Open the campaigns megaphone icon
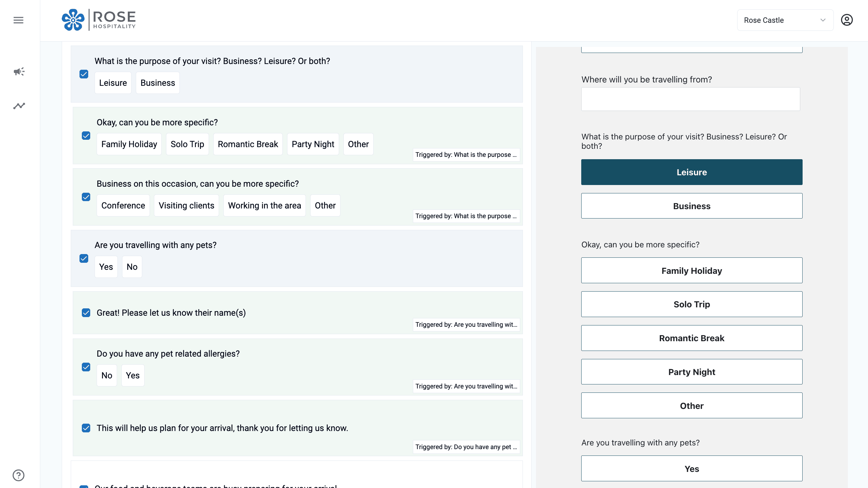This screenshot has width=868, height=488. click(x=19, y=71)
